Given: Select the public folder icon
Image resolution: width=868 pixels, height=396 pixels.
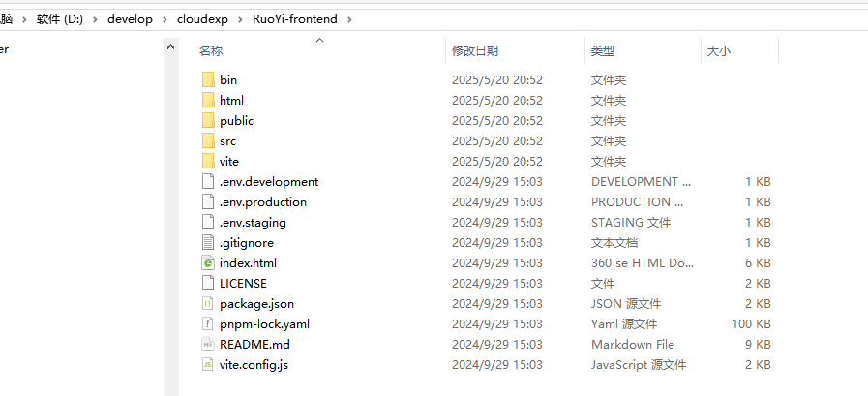Looking at the screenshot, I should coord(208,121).
